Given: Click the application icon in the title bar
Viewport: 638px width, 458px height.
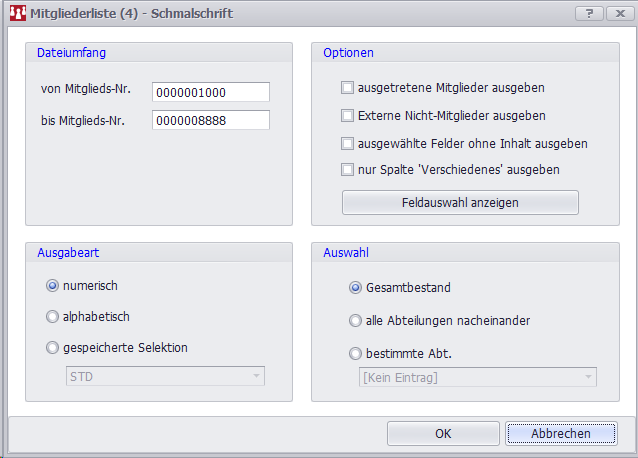Looking at the screenshot, I should click(x=16, y=14).
